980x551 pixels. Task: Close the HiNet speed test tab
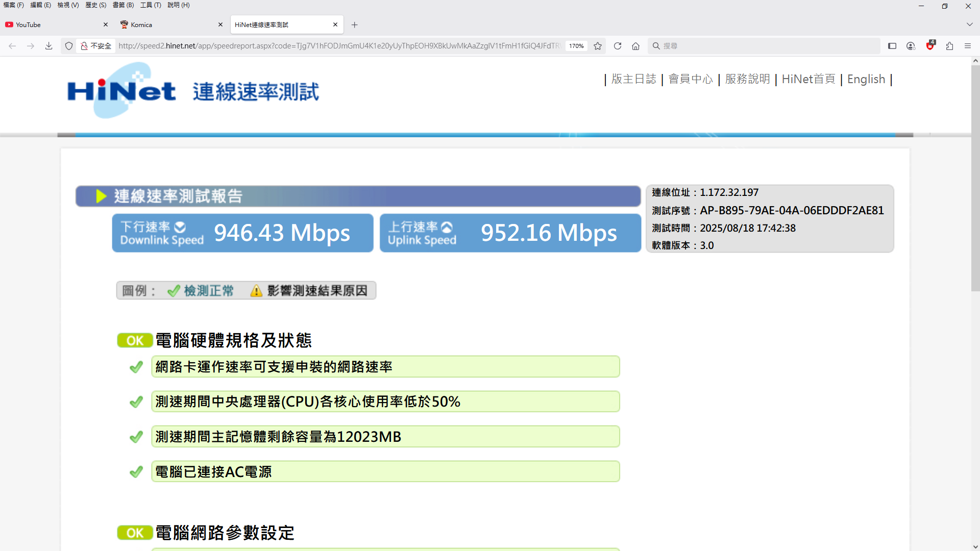335,24
